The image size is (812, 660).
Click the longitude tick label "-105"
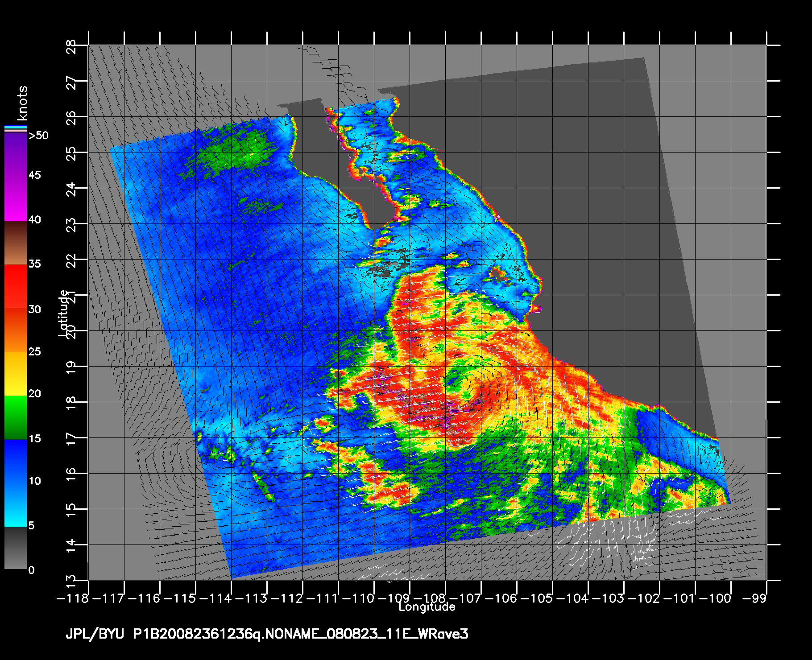tap(537, 598)
